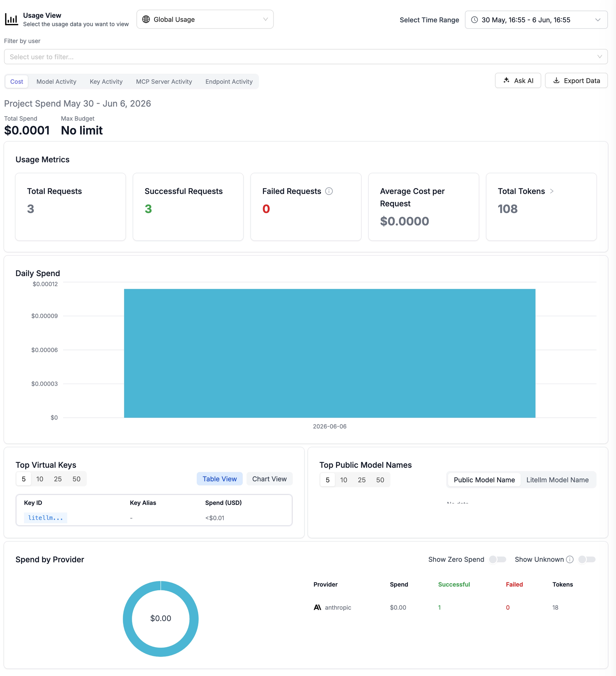Click the Average Cost per Request card

coord(423,207)
